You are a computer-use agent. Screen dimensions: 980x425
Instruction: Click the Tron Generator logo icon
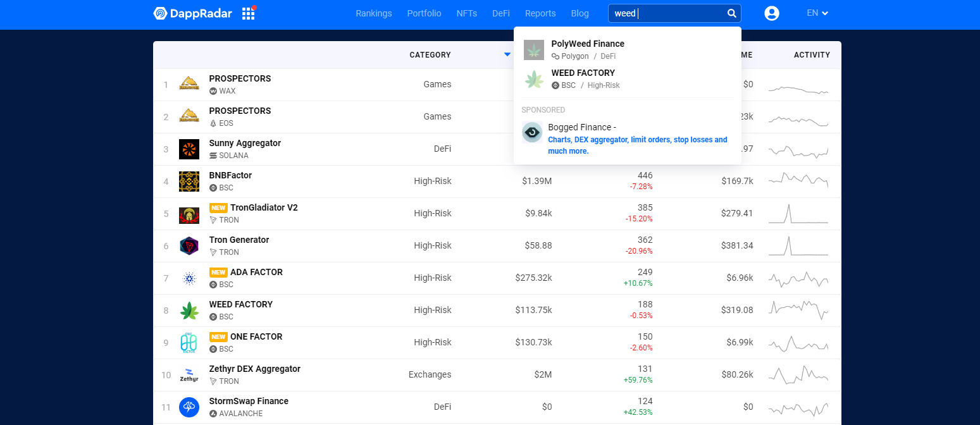[189, 246]
